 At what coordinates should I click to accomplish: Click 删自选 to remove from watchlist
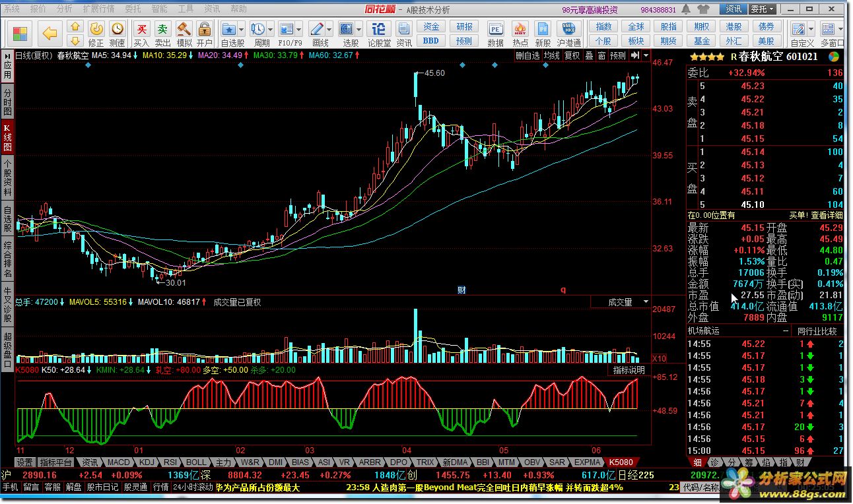(528, 56)
